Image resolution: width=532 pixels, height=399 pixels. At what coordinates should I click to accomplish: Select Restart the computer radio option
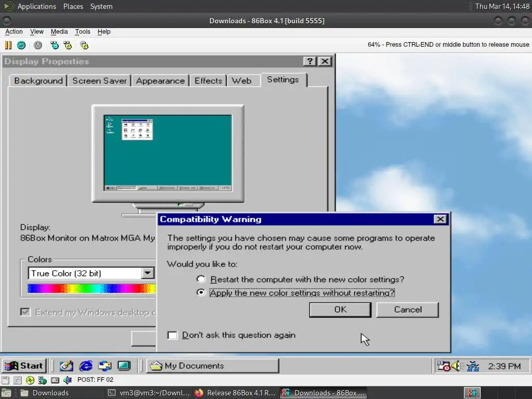pyautogui.click(x=201, y=279)
